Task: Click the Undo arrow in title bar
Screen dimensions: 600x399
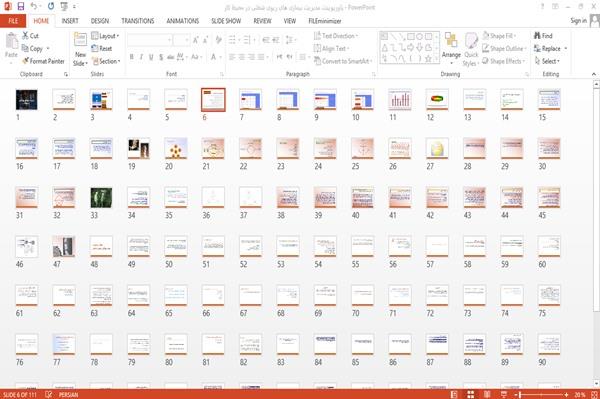Action: click(34, 7)
